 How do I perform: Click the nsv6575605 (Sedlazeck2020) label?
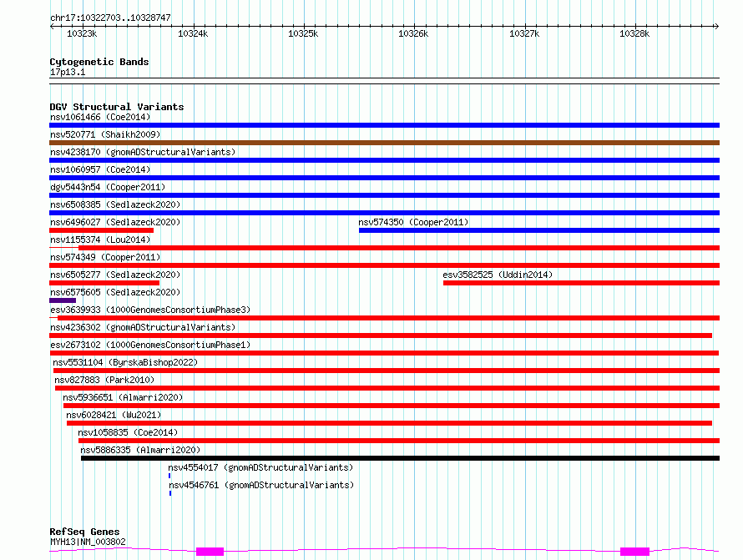coord(115,292)
